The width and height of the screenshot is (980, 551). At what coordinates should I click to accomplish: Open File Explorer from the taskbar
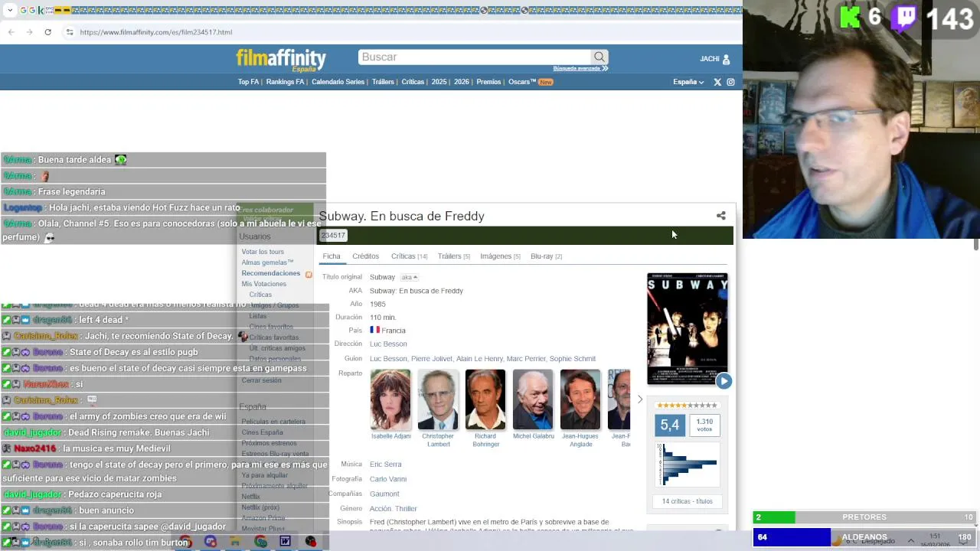point(235,542)
